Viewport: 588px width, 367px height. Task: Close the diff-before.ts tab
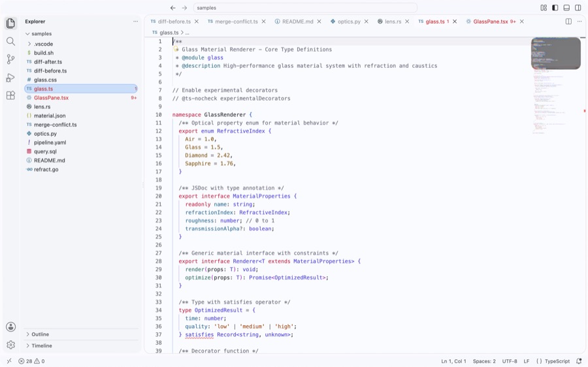197,22
